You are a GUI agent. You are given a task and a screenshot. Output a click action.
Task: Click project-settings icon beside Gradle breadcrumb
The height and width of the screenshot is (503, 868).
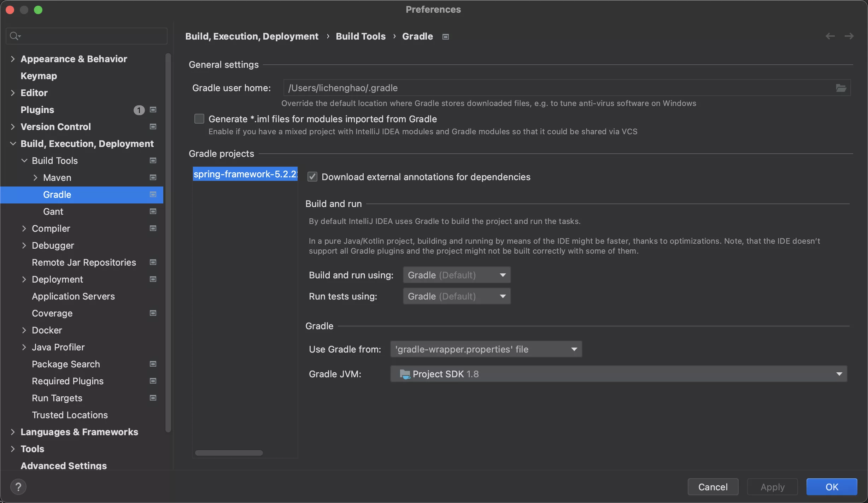tap(445, 37)
